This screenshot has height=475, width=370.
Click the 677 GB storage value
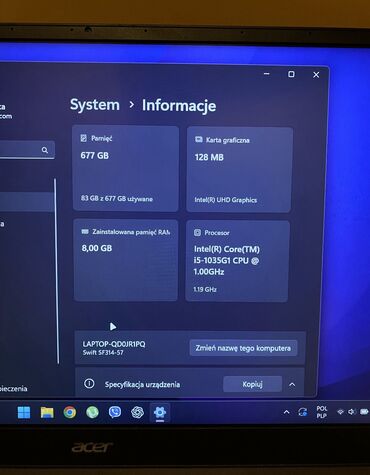(x=94, y=155)
